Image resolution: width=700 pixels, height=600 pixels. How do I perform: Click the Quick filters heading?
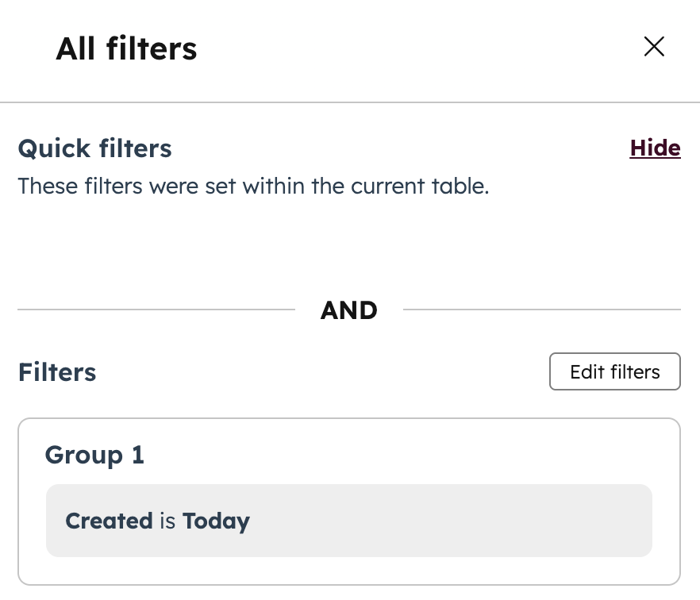[x=94, y=148]
